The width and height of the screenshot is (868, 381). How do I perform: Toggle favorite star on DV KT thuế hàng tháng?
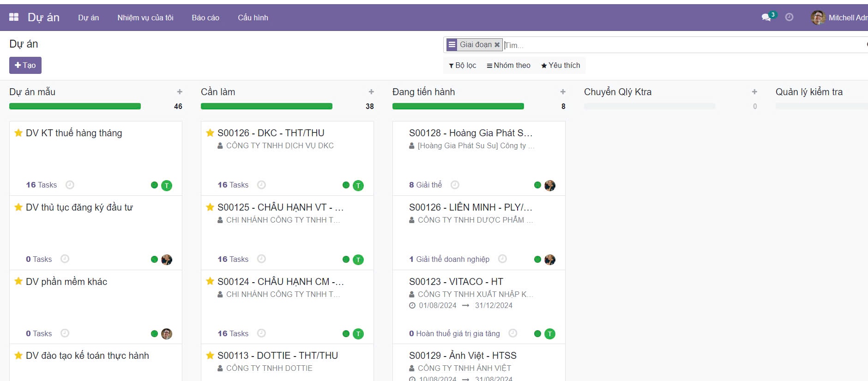(18, 133)
